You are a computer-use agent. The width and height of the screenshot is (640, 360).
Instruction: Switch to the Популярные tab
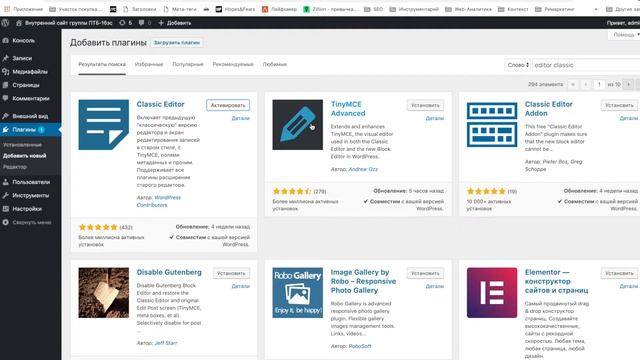188,64
